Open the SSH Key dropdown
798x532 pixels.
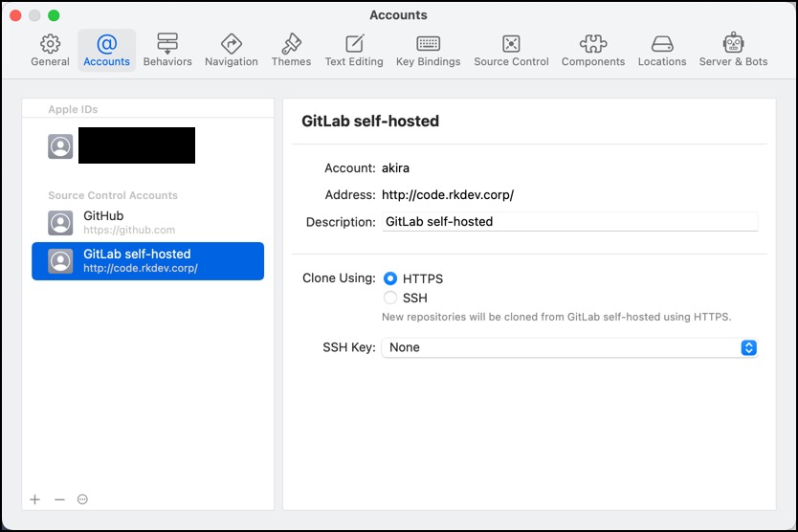coord(569,347)
